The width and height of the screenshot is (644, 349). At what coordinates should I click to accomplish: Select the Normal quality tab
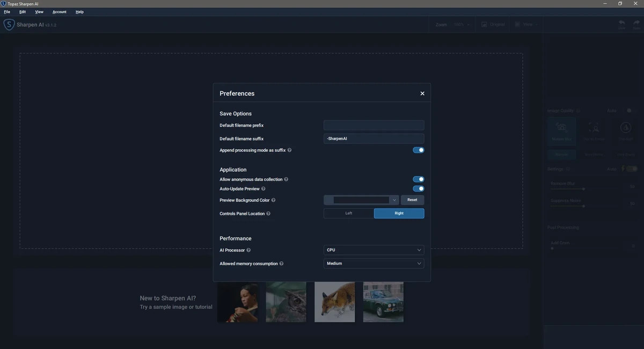pos(562,155)
